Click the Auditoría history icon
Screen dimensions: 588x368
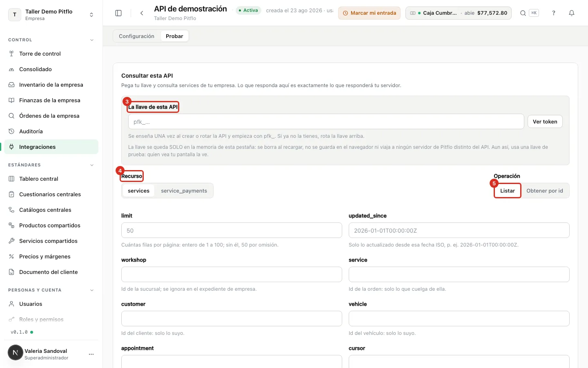(11, 131)
